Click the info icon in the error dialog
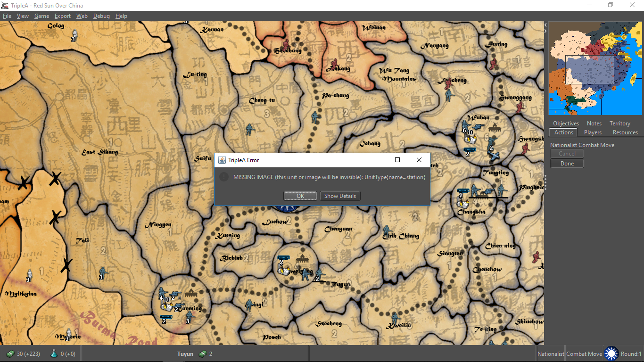Image resolution: width=644 pixels, height=362 pixels. (x=224, y=177)
